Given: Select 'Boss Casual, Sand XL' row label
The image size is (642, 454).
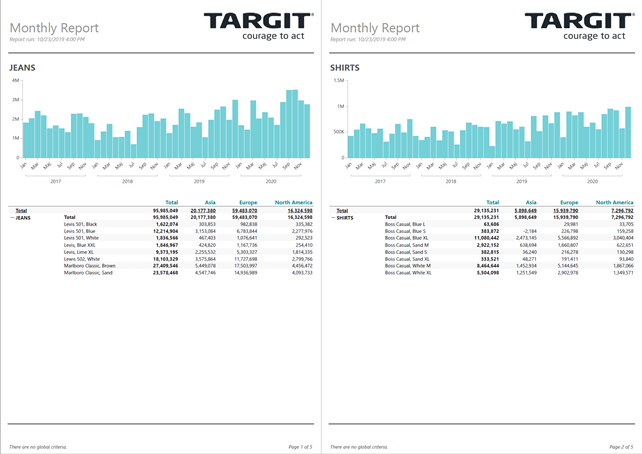Looking at the screenshot, I should pyautogui.click(x=407, y=259).
